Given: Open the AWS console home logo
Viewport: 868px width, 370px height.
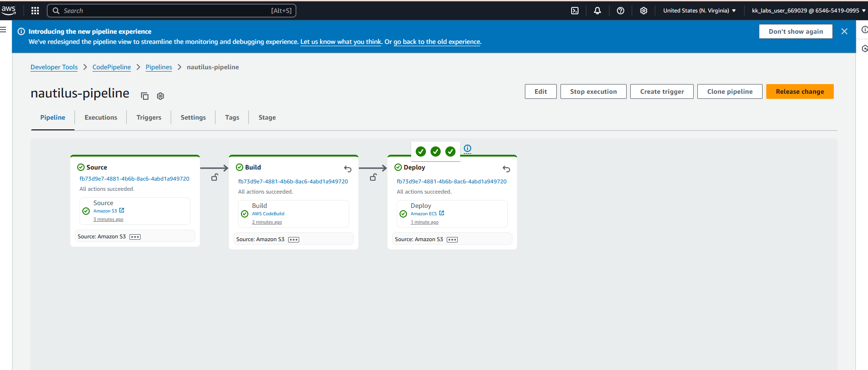Looking at the screenshot, I should click(9, 10).
